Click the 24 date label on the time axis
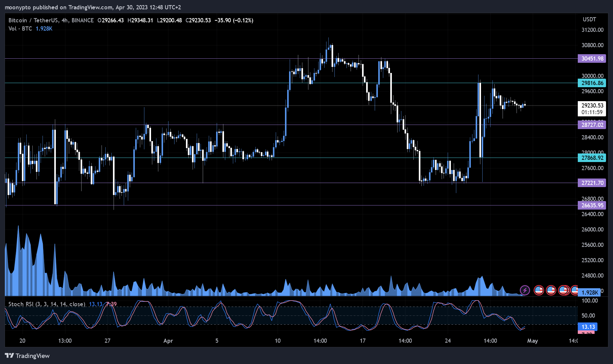 click(448, 341)
